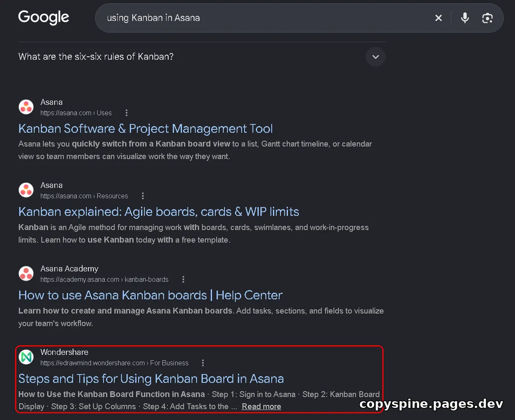Click the Wondershare favicon
This screenshot has width=515, height=420.
coord(26,356)
